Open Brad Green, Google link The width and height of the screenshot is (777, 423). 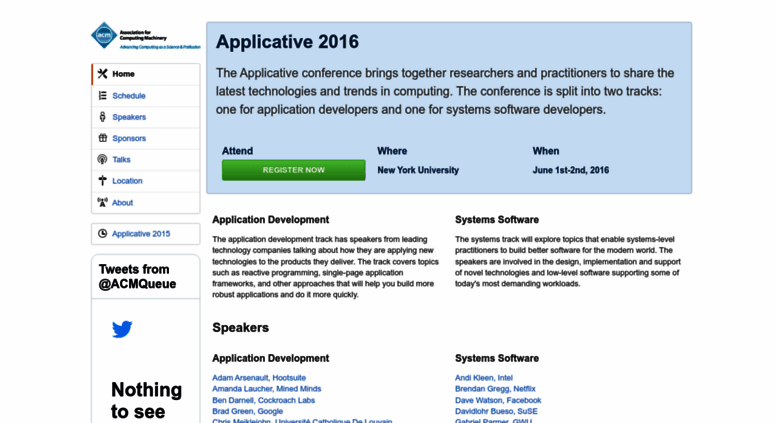tap(247, 411)
